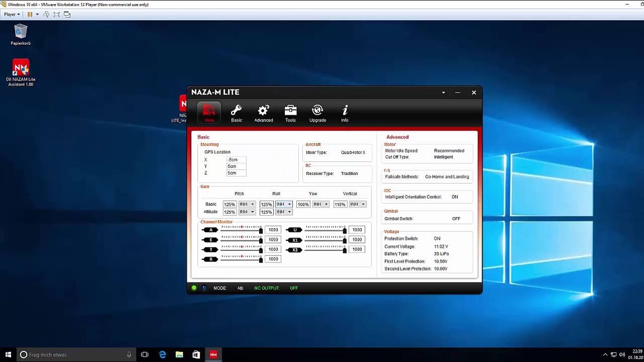Open the NAZA-M Lite title bar dropdown arrow

click(x=443, y=93)
